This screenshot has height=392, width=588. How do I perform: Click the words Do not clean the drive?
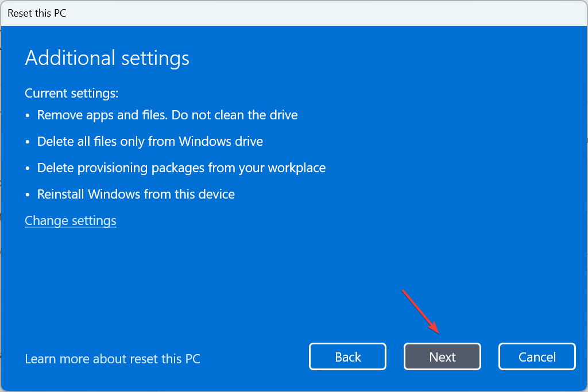[x=234, y=115]
